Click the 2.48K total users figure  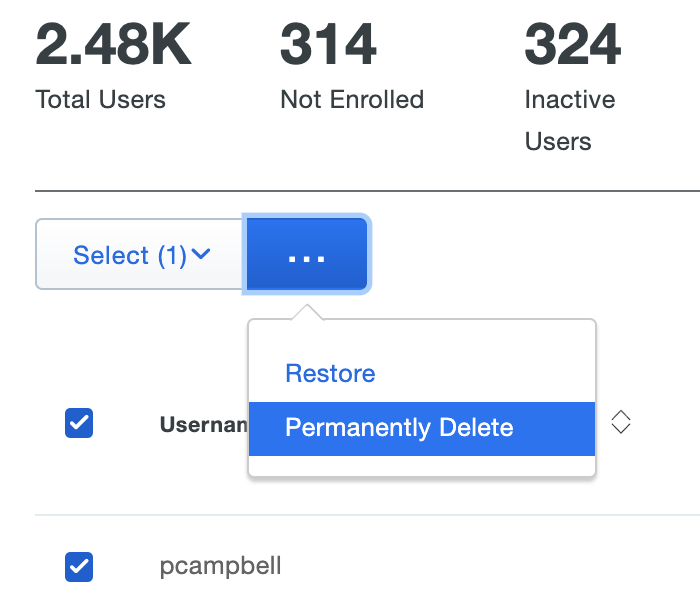click(113, 45)
